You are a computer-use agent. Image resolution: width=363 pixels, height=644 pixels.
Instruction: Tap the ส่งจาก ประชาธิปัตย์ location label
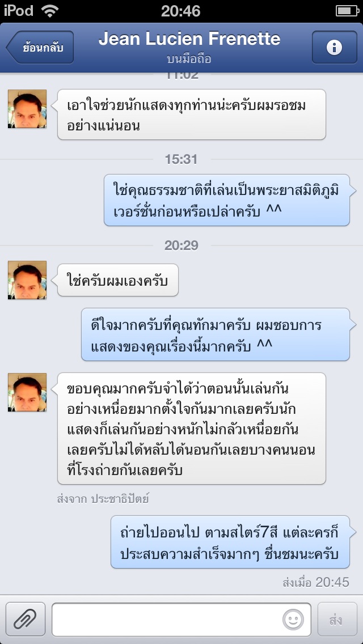[103, 499]
